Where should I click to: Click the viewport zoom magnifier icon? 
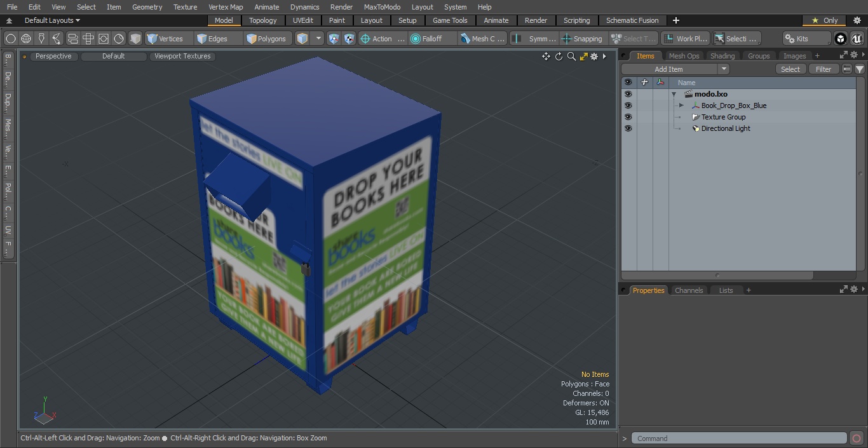point(571,57)
